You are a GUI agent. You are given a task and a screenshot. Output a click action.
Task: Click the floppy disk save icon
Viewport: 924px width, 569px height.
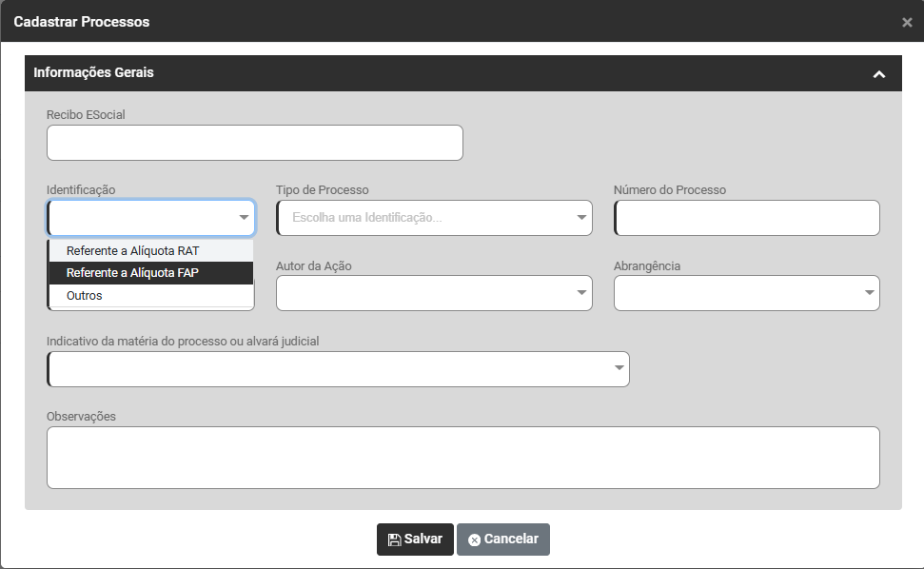pyautogui.click(x=394, y=540)
